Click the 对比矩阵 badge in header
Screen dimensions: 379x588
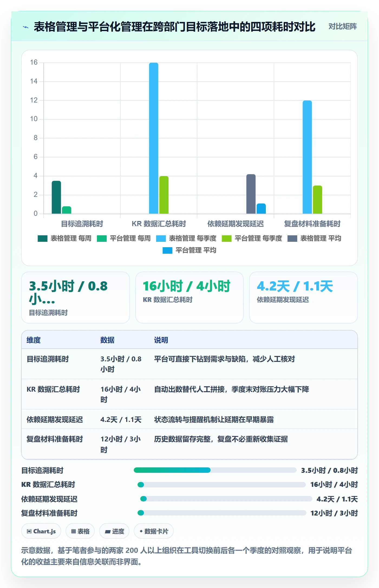342,26
